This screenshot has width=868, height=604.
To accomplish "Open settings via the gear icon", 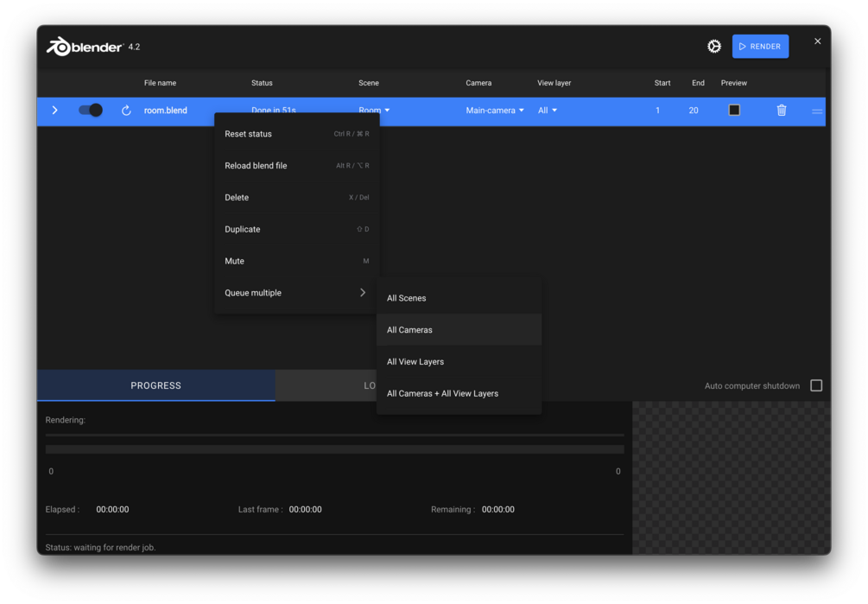I will [714, 47].
